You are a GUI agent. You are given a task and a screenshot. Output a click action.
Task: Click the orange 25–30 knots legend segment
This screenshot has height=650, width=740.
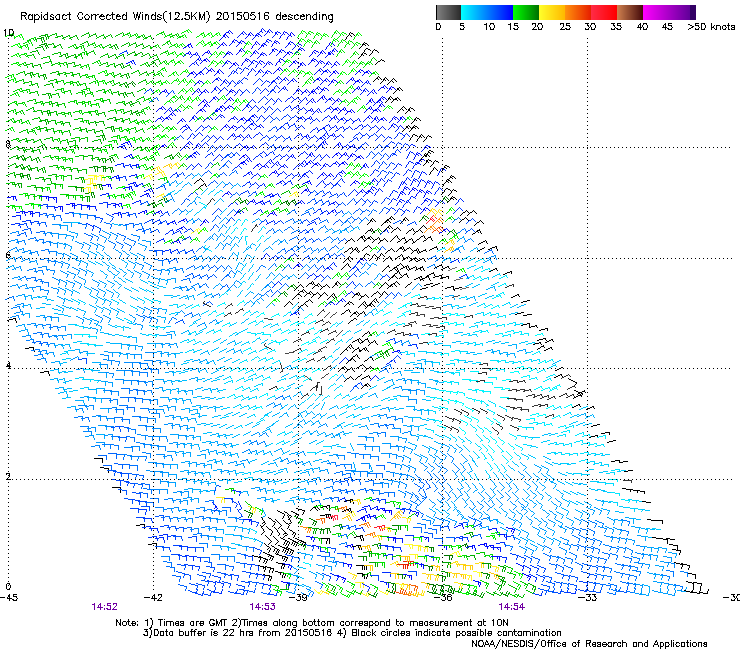click(578, 12)
